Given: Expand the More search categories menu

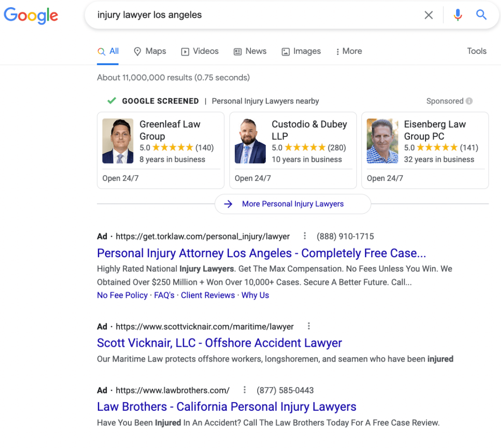Looking at the screenshot, I should (349, 51).
